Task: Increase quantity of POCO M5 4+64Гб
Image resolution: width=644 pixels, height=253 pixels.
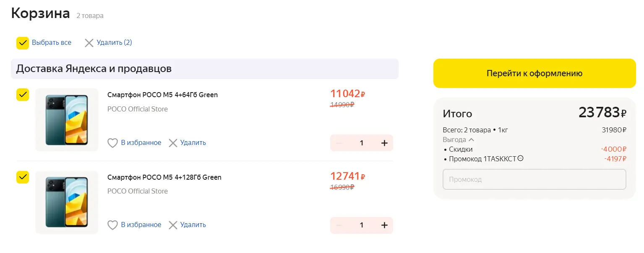Action: [384, 143]
